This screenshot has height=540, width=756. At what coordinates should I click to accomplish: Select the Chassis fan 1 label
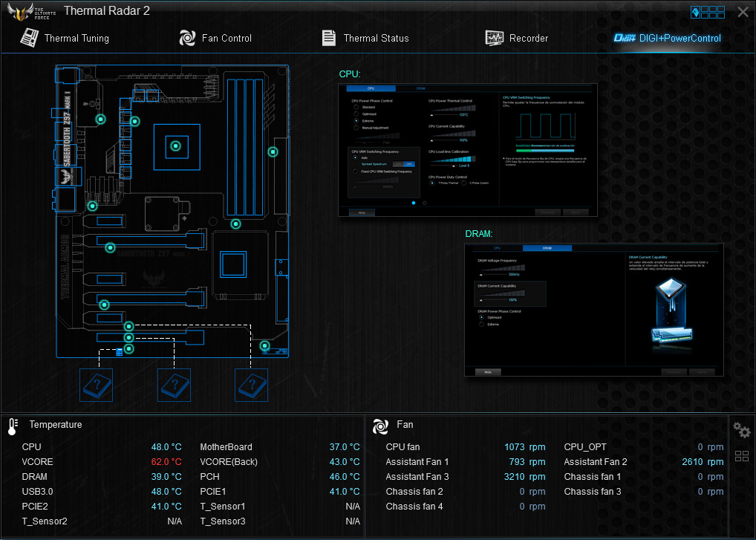(x=593, y=477)
